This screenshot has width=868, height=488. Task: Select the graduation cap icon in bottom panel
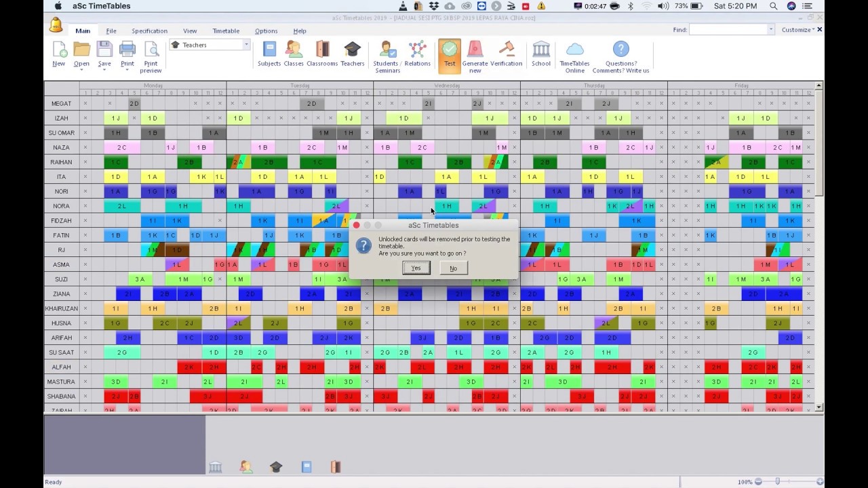(x=276, y=467)
